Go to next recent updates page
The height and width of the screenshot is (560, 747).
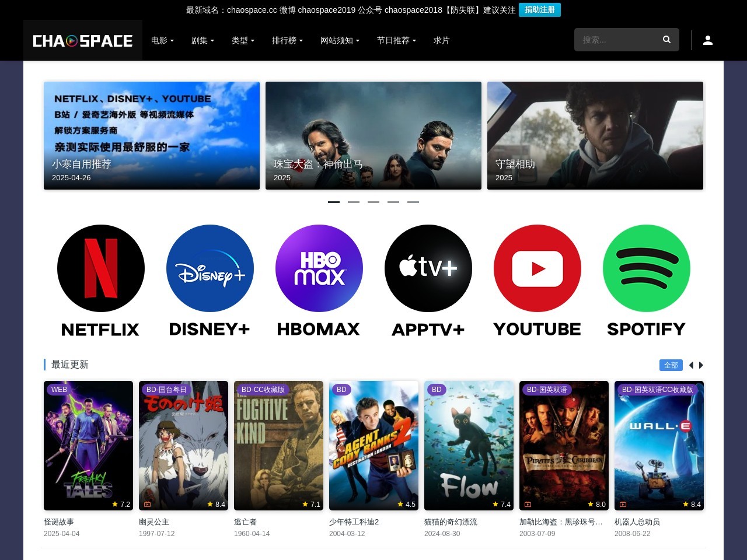tap(701, 365)
